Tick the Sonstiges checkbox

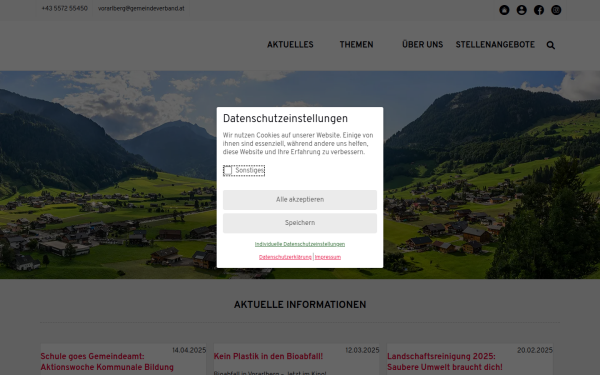pyautogui.click(x=228, y=170)
